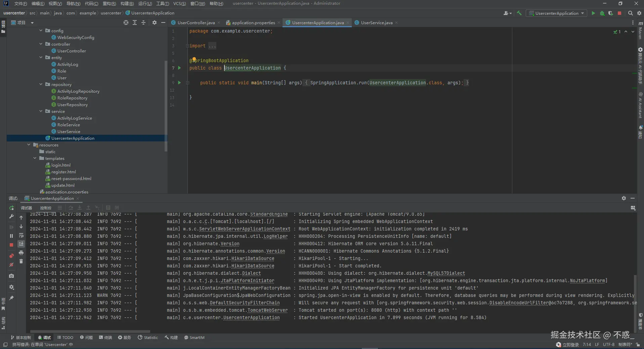The image size is (644, 349).
Task: Collapse the repository folder
Action: [x=41, y=84]
